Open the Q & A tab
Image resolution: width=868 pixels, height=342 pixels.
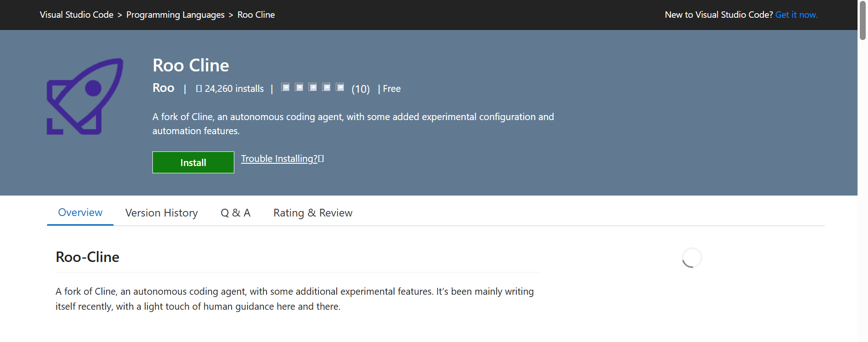[236, 213]
